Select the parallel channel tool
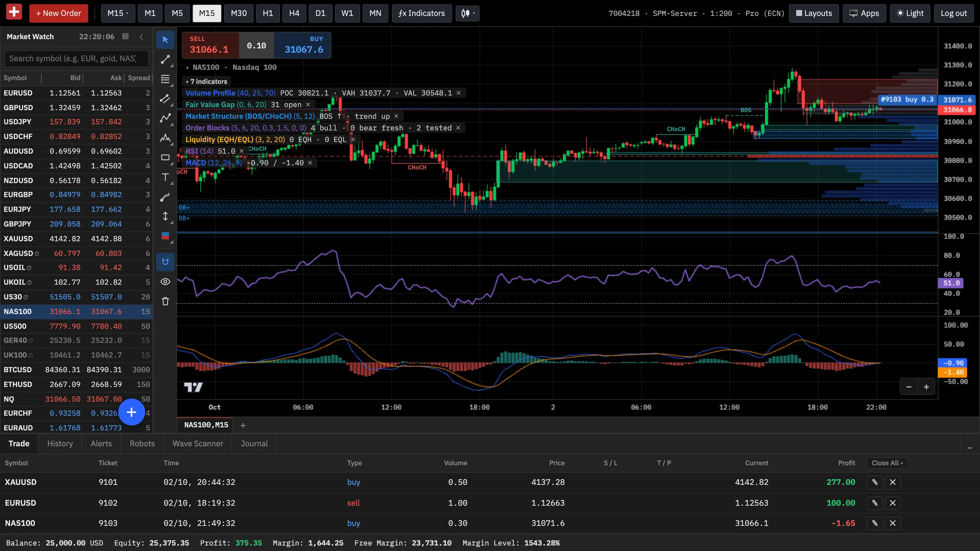This screenshot has width=980, height=551. tap(165, 99)
